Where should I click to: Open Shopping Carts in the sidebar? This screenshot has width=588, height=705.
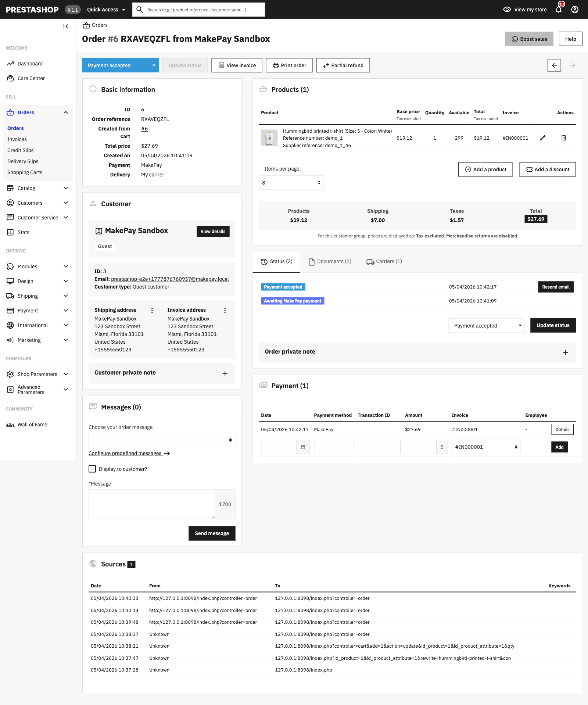pos(25,172)
